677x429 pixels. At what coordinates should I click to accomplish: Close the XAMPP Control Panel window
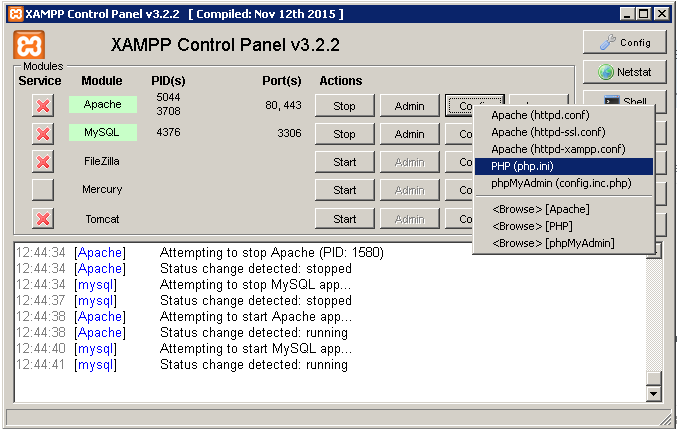tap(661, 14)
